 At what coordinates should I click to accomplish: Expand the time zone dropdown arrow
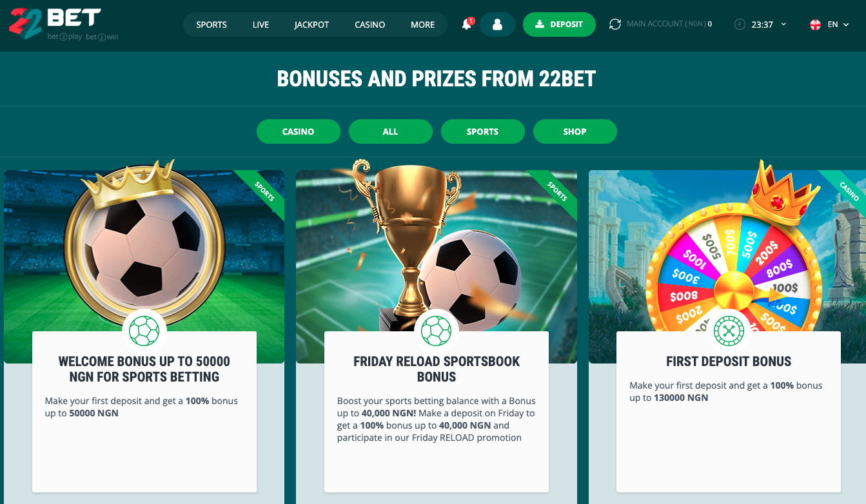783,24
